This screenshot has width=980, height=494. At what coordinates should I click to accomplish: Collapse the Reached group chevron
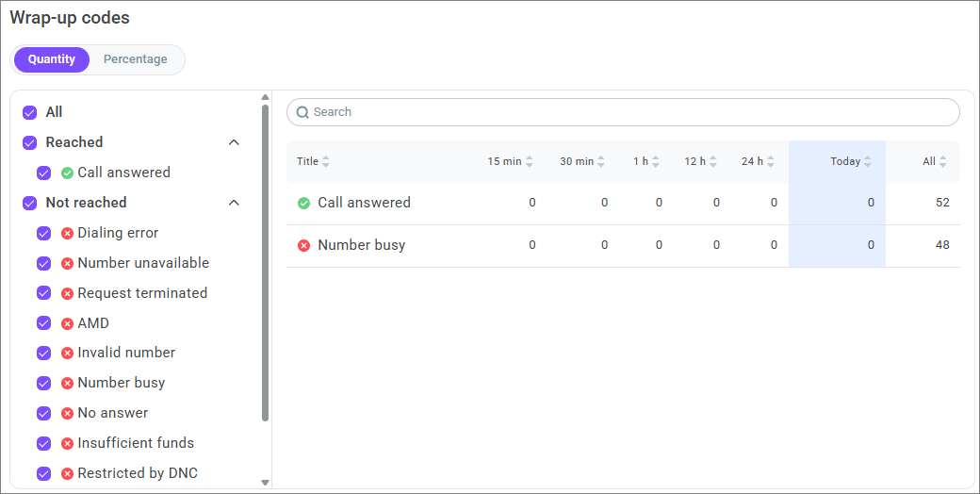pos(234,142)
